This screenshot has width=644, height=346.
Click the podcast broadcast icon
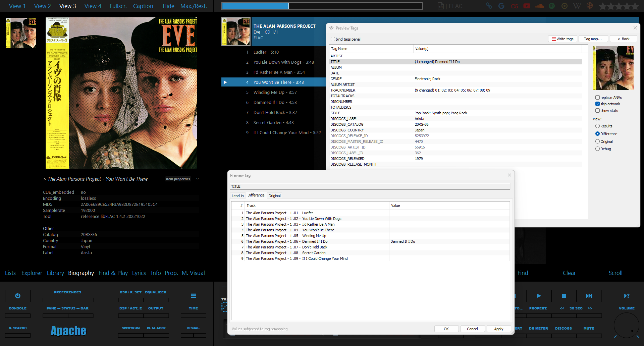590,6
